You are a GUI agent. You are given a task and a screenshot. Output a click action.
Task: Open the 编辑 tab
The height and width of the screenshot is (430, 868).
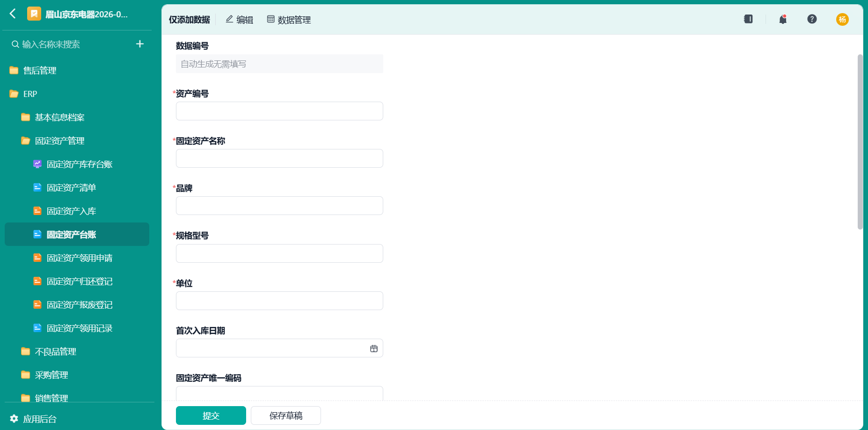[239, 20]
